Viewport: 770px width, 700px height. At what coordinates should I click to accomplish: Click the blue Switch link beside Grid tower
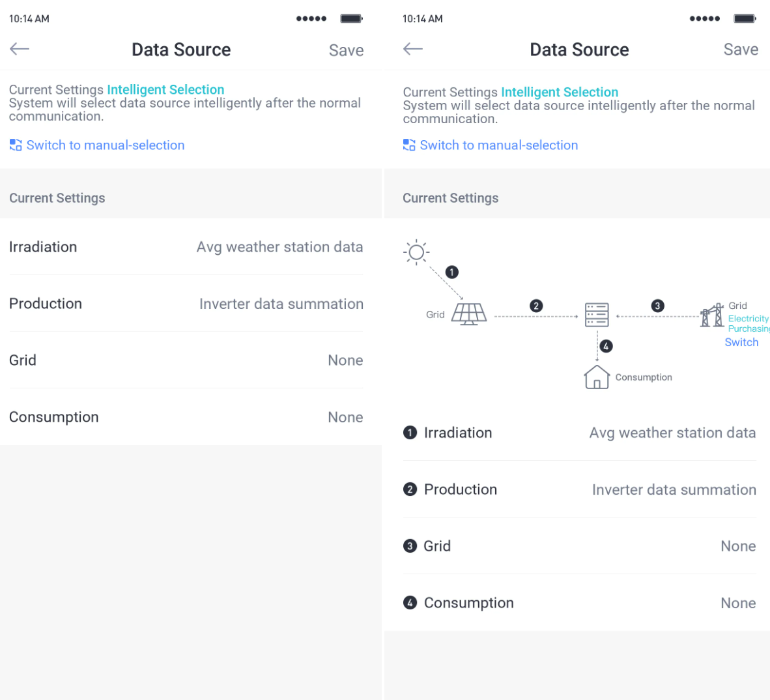[x=741, y=342]
